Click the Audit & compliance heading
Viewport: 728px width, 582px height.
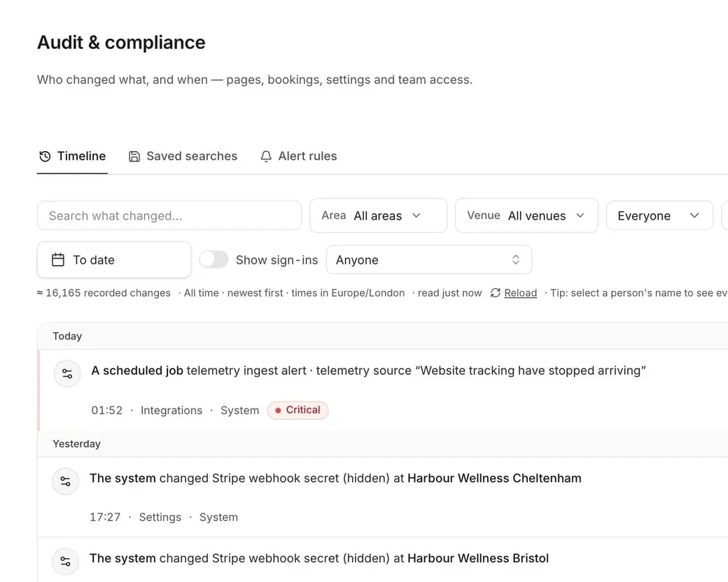pos(121,43)
